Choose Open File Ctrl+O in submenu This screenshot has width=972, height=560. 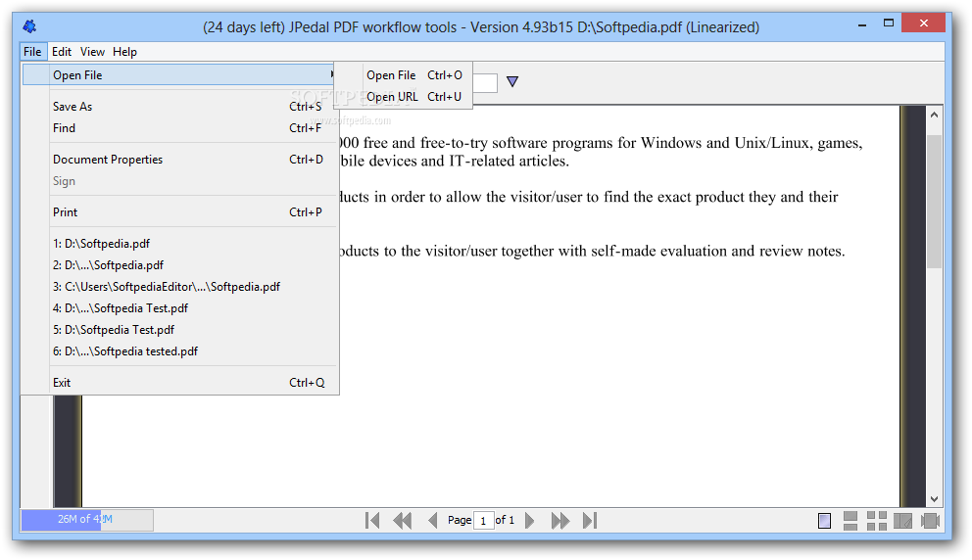[x=414, y=75]
